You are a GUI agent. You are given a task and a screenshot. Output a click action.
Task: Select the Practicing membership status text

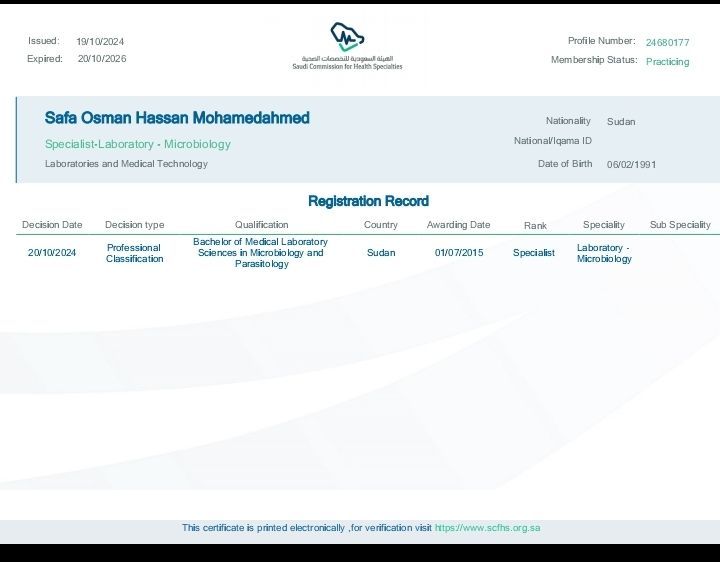click(x=667, y=62)
